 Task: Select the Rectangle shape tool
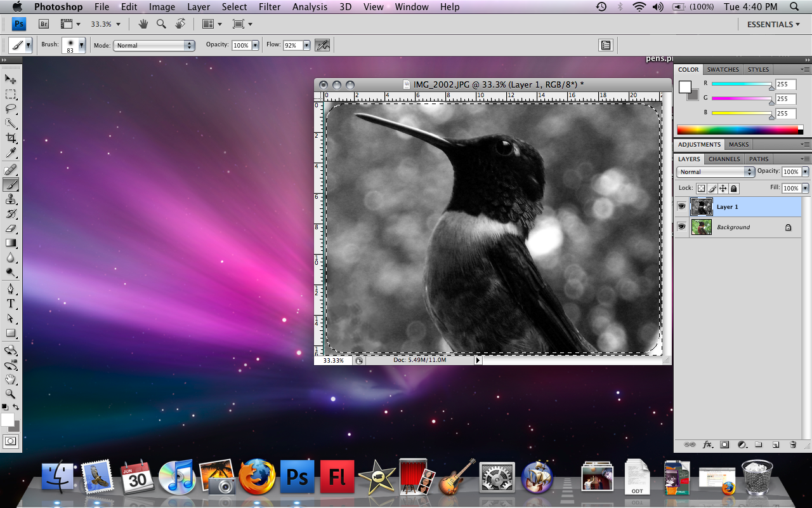pyautogui.click(x=11, y=333)
